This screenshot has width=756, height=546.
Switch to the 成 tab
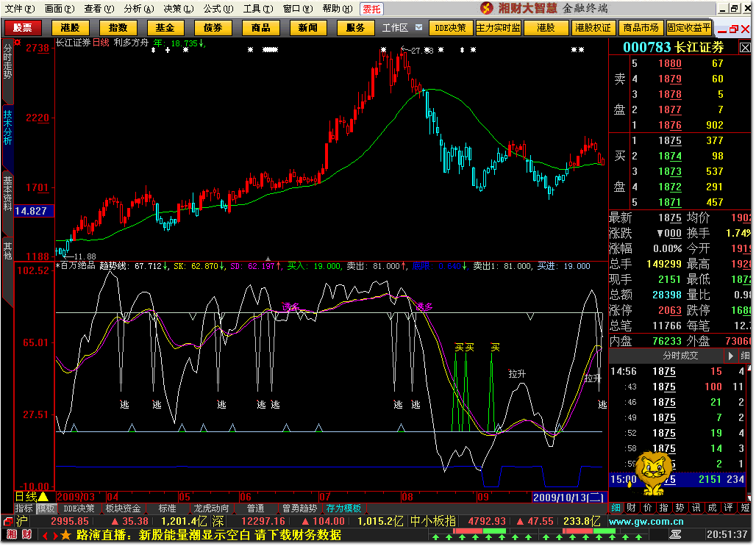coord(712,508)
